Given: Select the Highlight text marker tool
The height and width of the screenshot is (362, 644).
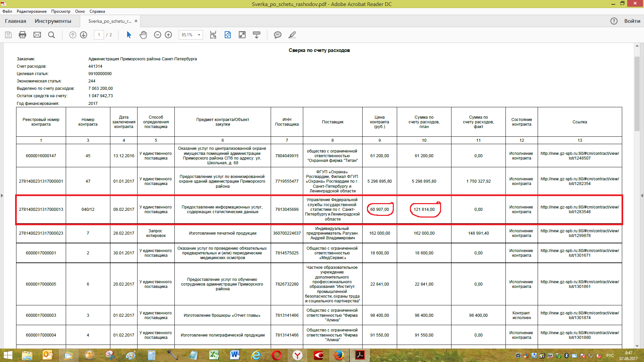Looking at the screenshot, I should (292, 35).
